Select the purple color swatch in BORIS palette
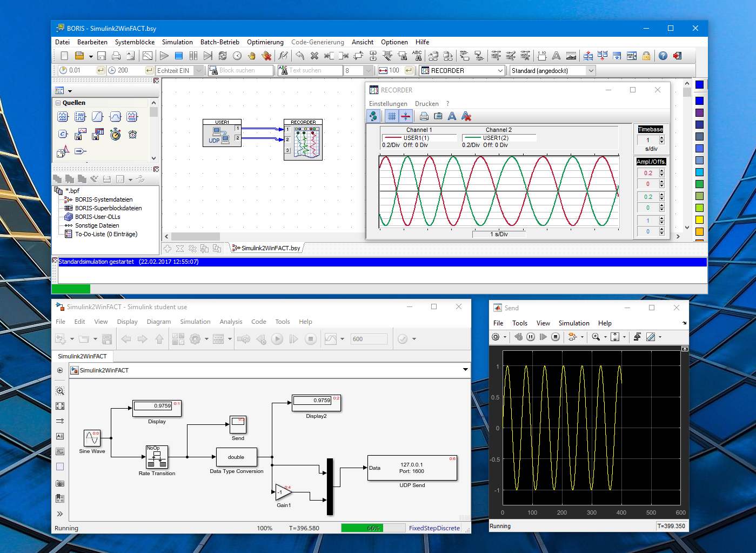Image resolution: width=756 pixels, height=553 pixels. (x=699, y=112)
